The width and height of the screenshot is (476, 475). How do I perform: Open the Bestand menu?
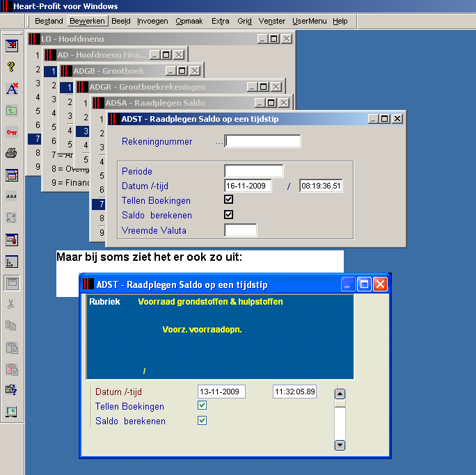pos(49,21)
